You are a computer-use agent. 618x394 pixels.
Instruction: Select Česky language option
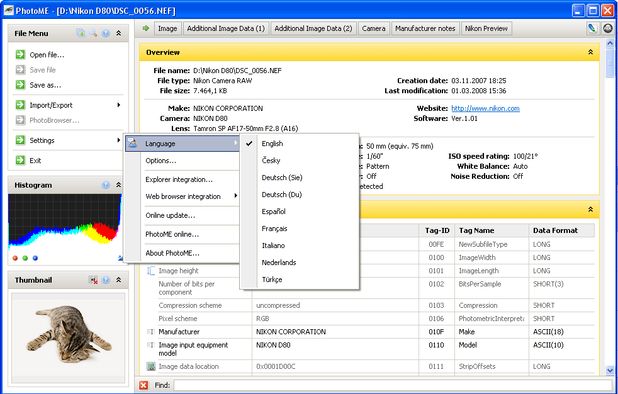click(x=300, y=160)
